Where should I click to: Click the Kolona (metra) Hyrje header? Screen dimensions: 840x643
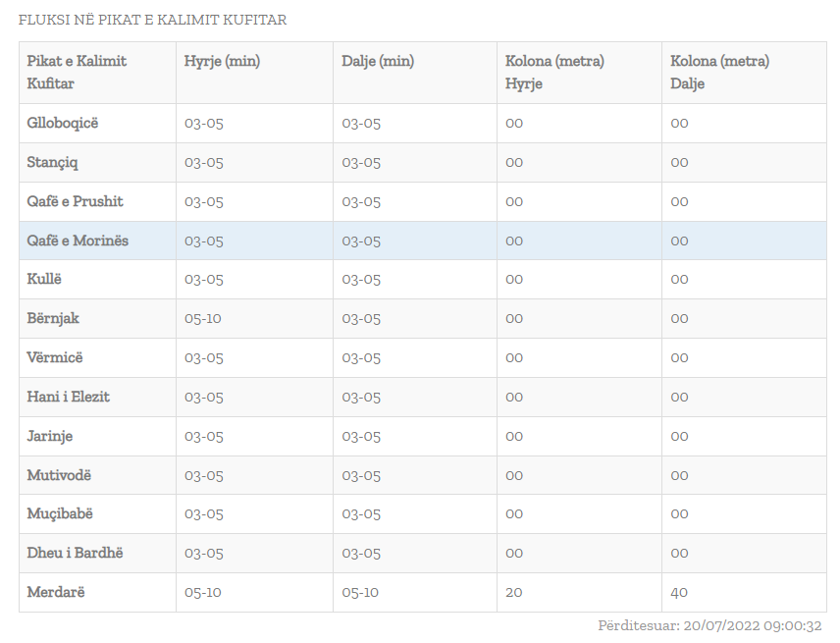554,72
